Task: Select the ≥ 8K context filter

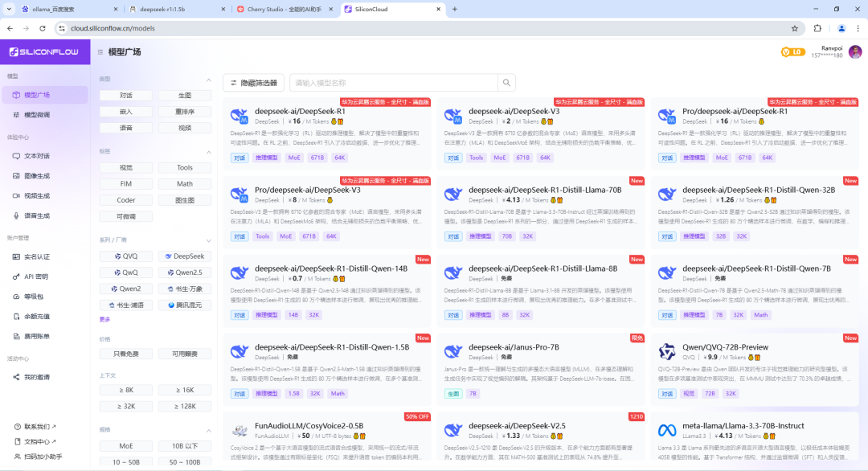Action: 125,390
